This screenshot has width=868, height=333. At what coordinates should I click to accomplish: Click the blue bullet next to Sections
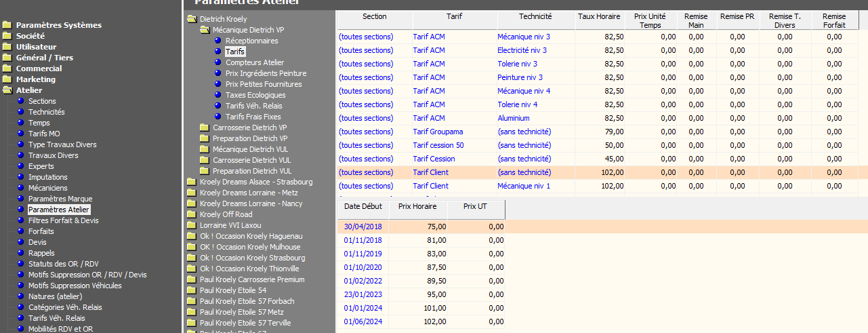pyautogui.click(x=20, y=101)
